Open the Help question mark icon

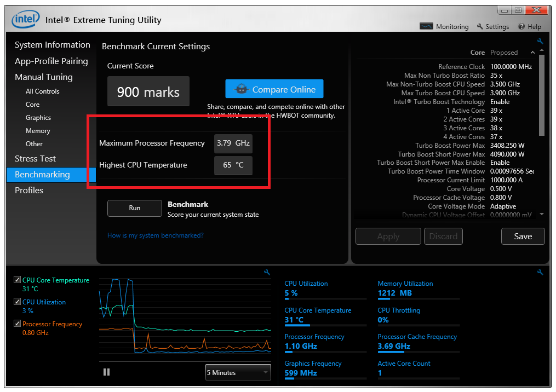pyautogui.click(x=521, y=26)
